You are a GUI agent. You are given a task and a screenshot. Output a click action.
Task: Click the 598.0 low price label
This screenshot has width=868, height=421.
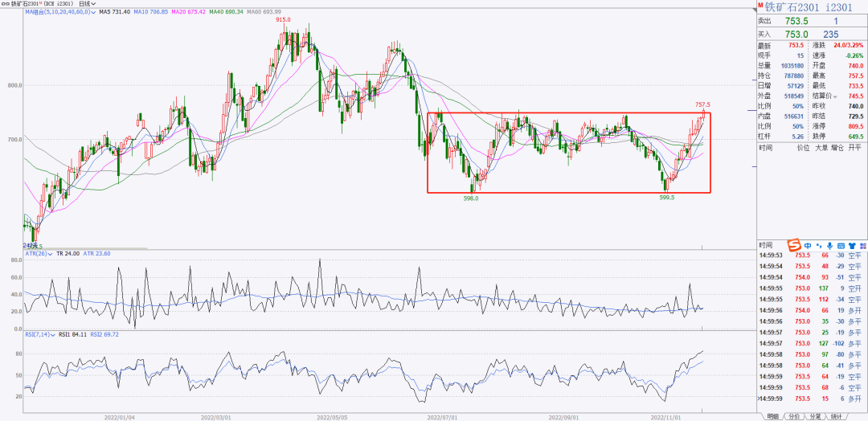click(470, 197)
